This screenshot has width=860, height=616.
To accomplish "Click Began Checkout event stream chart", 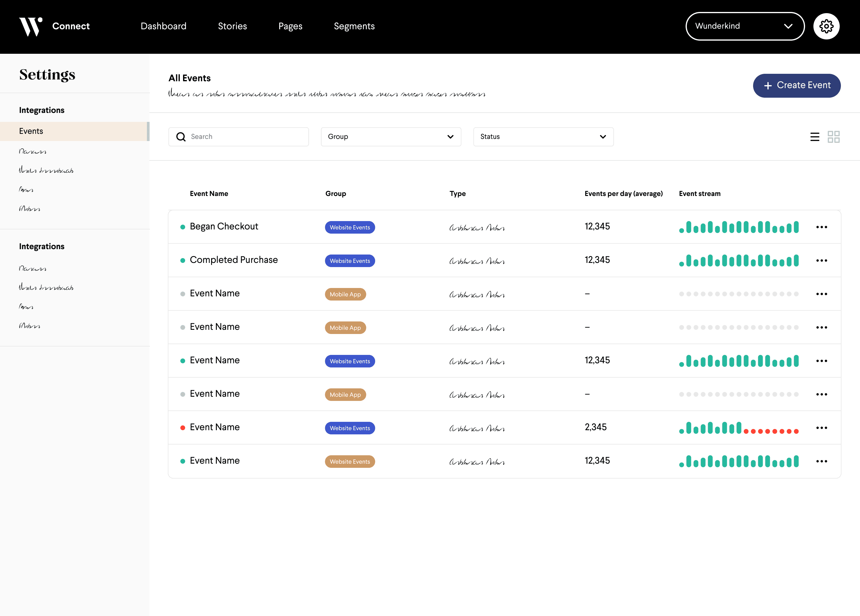I will click(x=739, y=227).
